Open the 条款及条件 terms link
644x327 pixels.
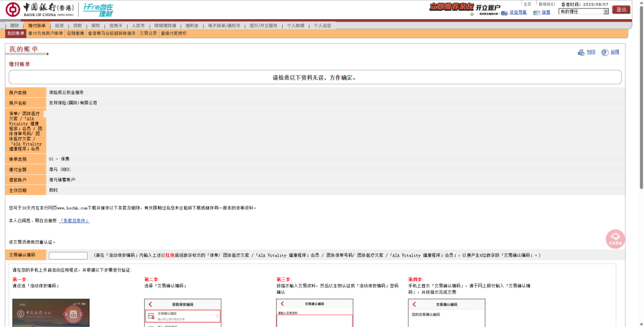75,221
